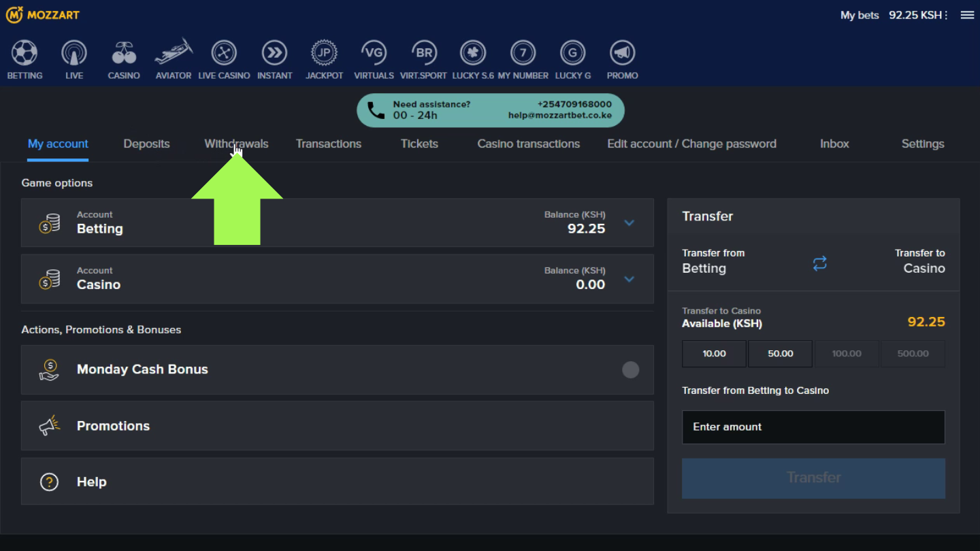Choose the 10.00 quick amount button
The image size is (980, 551).
click(714, 354)
